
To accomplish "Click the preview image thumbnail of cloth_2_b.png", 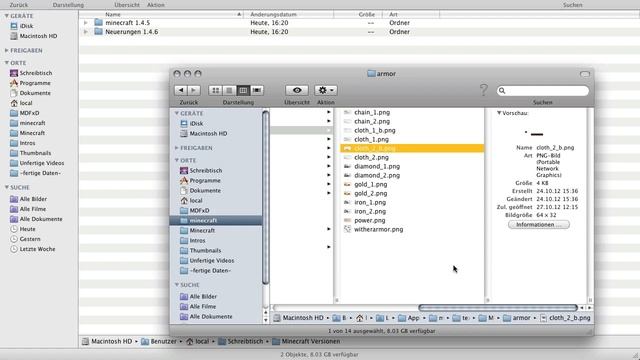I will [534, 133].
